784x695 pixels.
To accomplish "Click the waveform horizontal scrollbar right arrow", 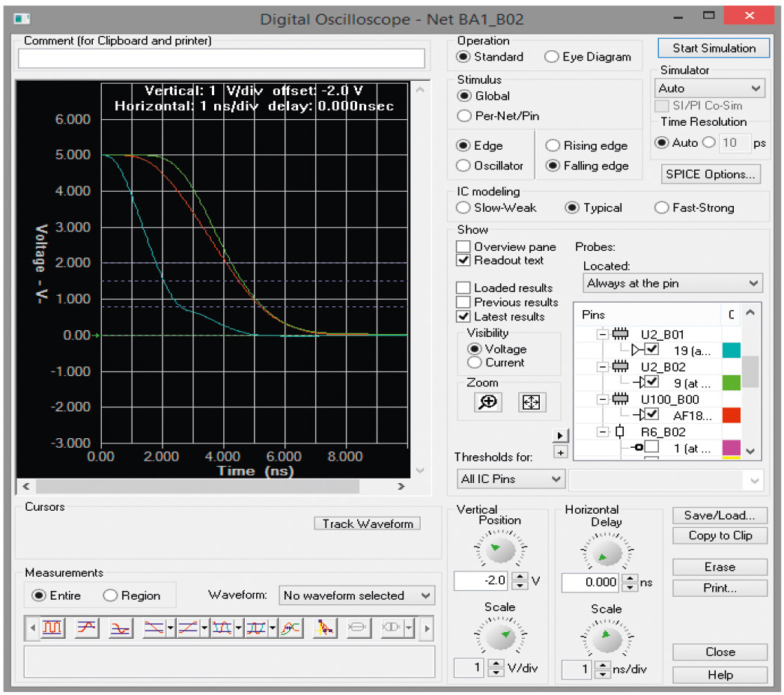I will pyautogui.click(x=401, y=486).
